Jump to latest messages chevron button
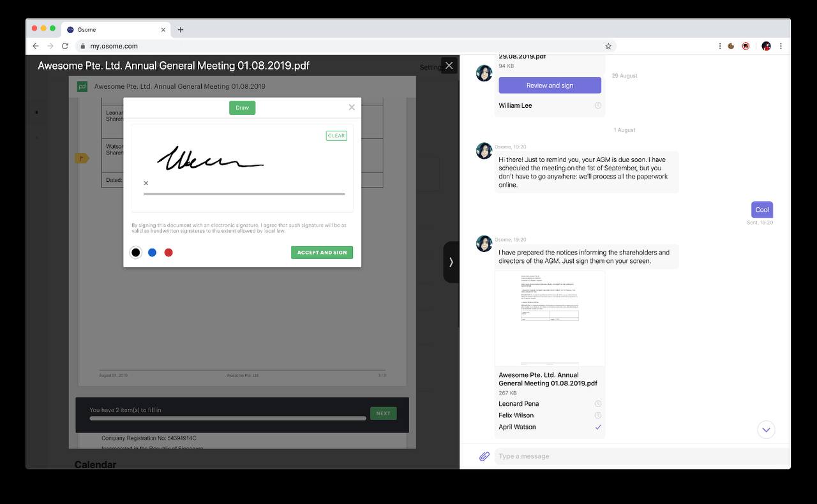The image size is (817, 504). pyautogui.click(x=766, y=429)
